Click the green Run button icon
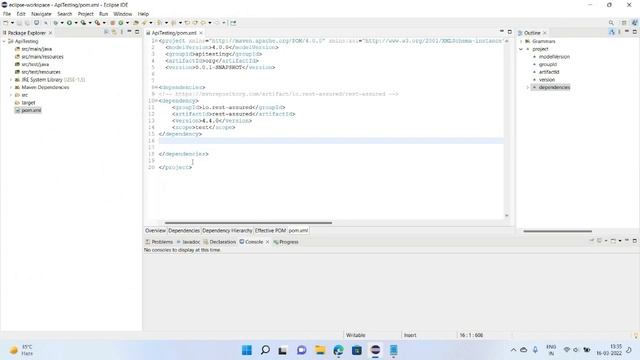The image size is (640, 360). [x=69, y=23]
